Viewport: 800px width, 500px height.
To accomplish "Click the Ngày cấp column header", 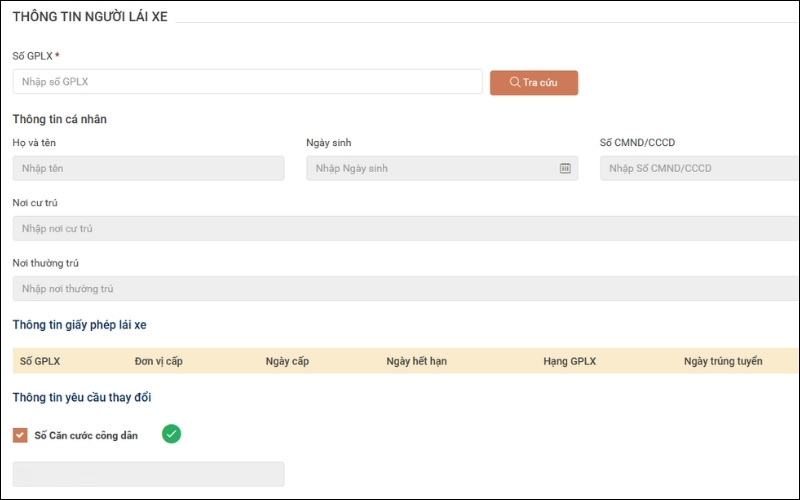I will 287,361.
